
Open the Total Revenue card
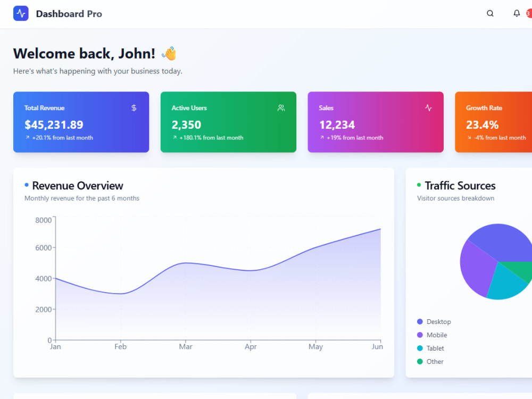coord(81,122)
